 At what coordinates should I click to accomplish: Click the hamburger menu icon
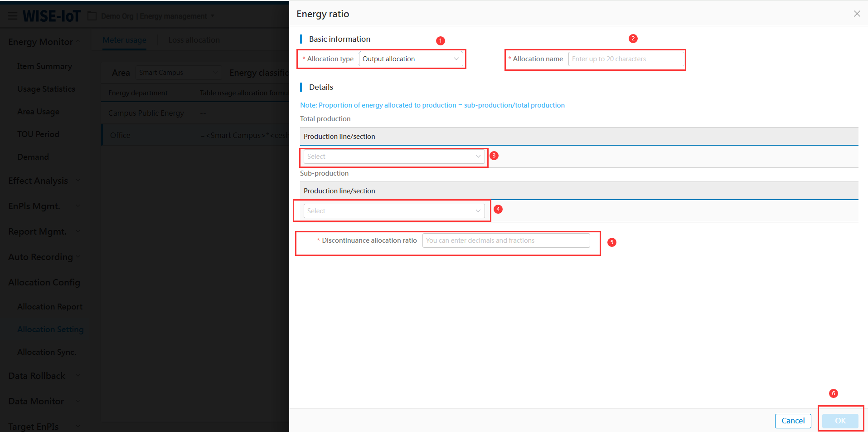(x=13, y=16)
